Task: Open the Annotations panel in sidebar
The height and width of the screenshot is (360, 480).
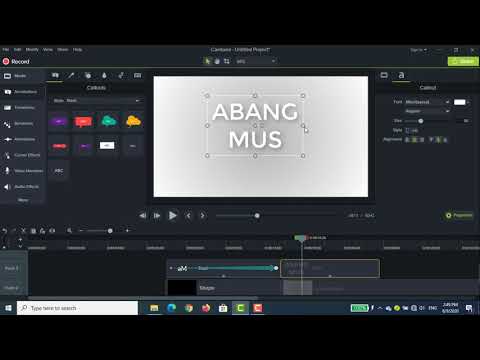Action: [21, 92]
